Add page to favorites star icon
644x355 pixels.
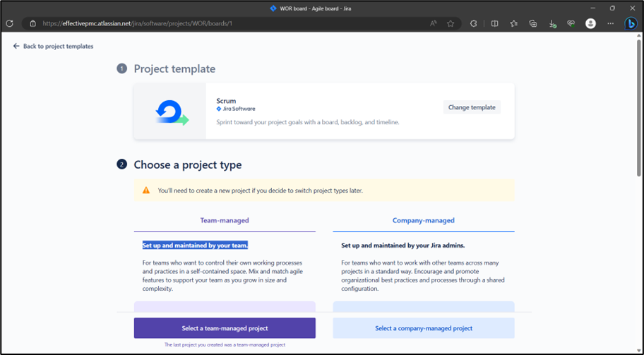pyautogui.click(x=451, y=23)
